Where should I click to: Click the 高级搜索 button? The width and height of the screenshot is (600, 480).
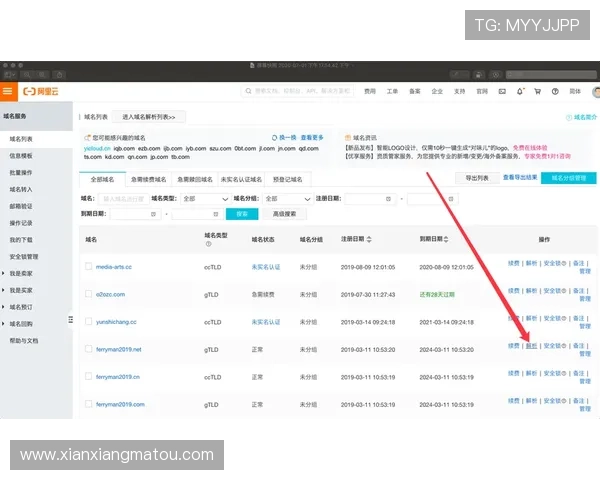tap(284, 214)
